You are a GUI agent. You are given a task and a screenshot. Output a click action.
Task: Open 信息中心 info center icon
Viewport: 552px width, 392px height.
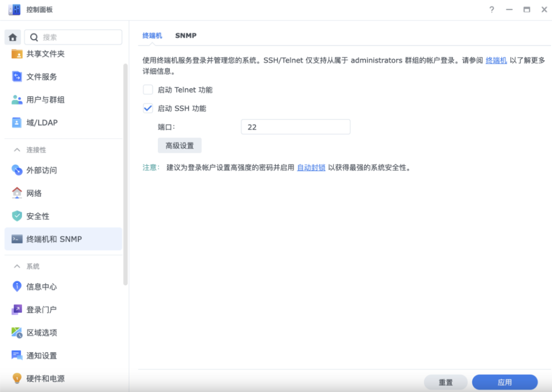coord(17,286)
